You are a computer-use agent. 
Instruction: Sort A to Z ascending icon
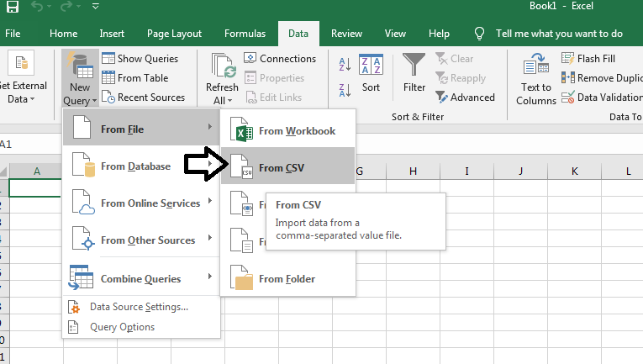click(x=345, y=65)
